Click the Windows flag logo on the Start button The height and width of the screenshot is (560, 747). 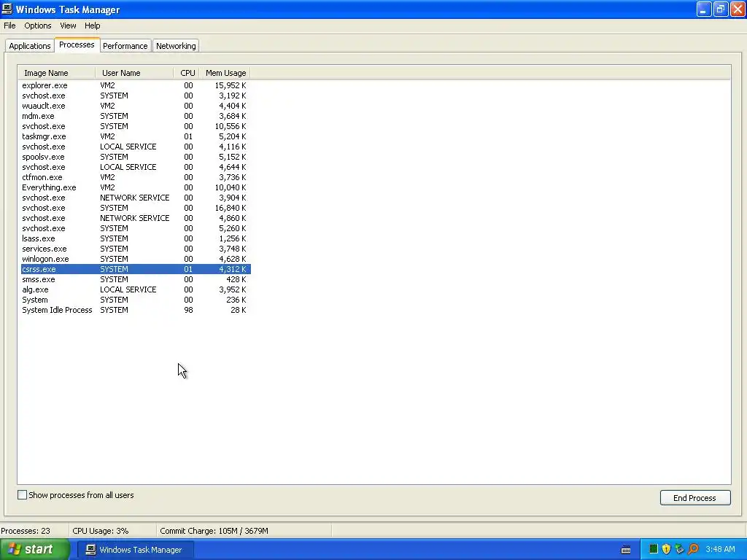click(14, 549)
